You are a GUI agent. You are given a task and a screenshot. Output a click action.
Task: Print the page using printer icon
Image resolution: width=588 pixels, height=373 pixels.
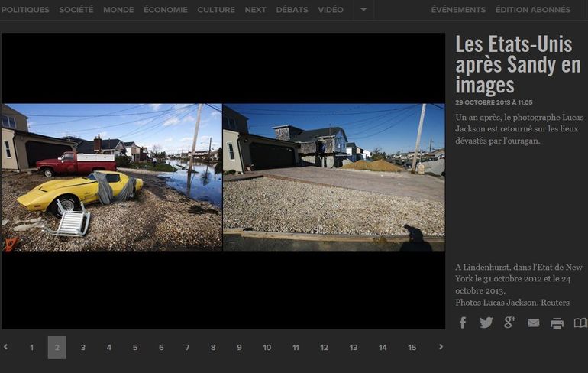coord(557,323)
